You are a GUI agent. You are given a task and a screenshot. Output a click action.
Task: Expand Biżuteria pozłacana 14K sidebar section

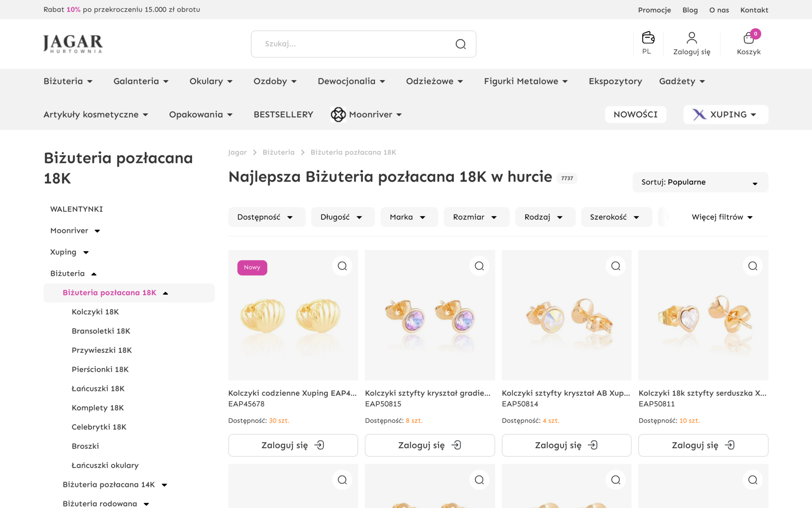point(165,485)
